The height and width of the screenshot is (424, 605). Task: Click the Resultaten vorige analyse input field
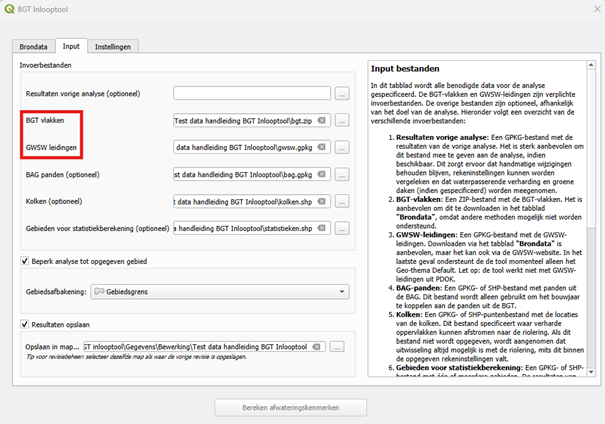[251, 94]
